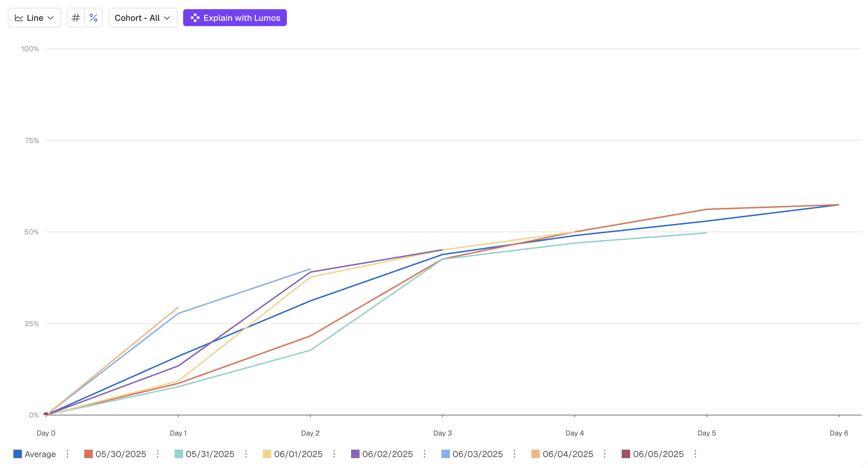Screen dimensions: 868x468
Task: Open kebab menu for 06/01/2025 cohort
Action: [334, 454]
